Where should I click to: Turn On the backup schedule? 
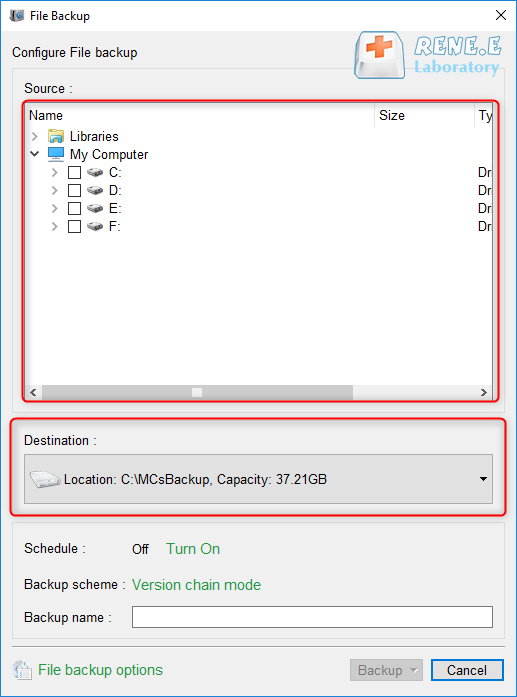(193, 549)
